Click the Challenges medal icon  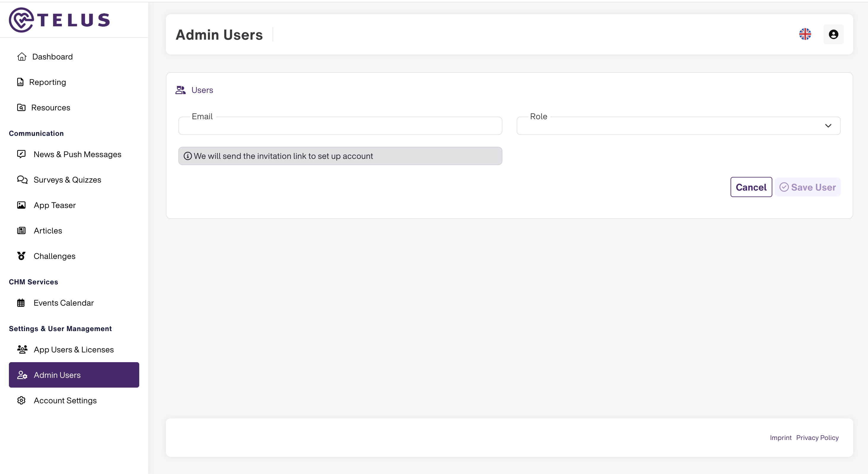[21, 256]
